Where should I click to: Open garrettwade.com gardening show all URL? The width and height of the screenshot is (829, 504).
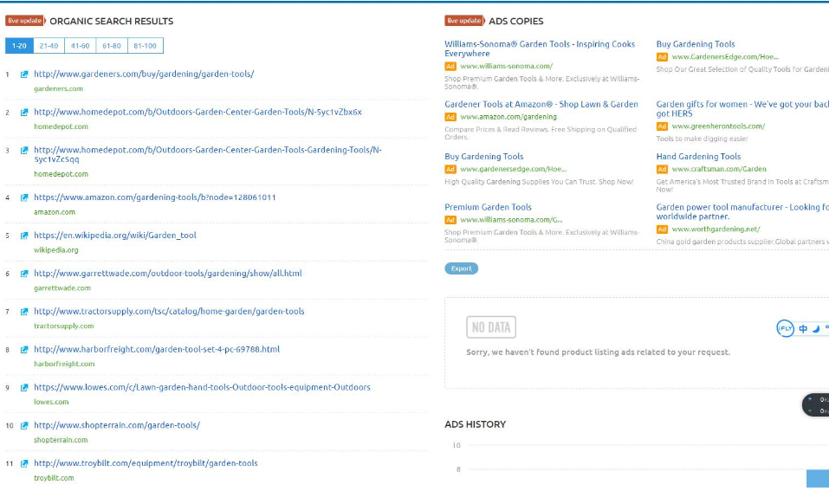(x=167, y=273)
